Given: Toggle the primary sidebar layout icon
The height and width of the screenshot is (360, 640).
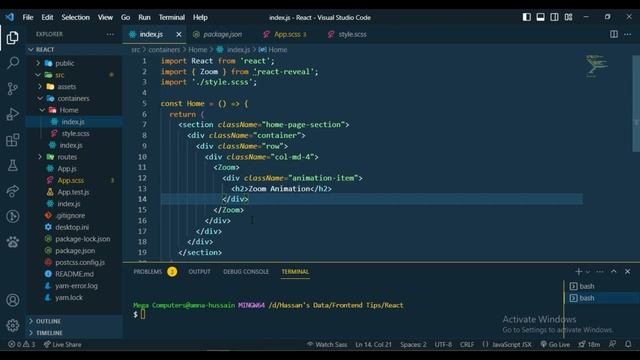Looking at the screenshot, I should coord(527,17).
